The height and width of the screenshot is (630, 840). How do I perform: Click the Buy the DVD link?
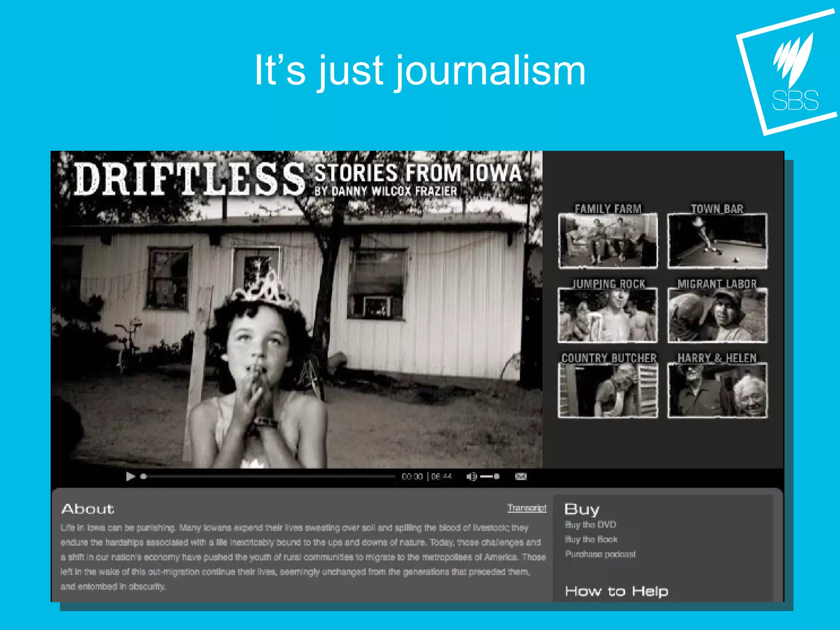coord(591,525)
